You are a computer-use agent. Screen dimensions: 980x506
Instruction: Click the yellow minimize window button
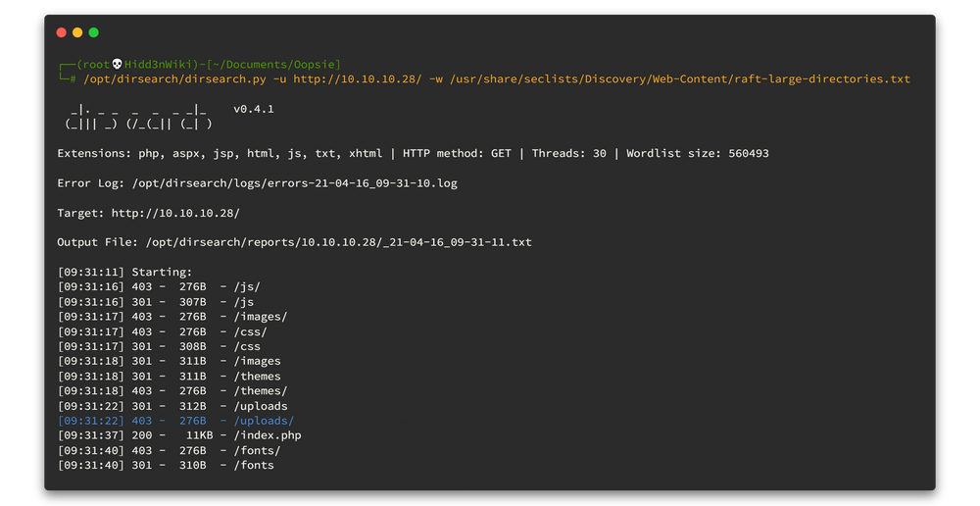(77, 32)
